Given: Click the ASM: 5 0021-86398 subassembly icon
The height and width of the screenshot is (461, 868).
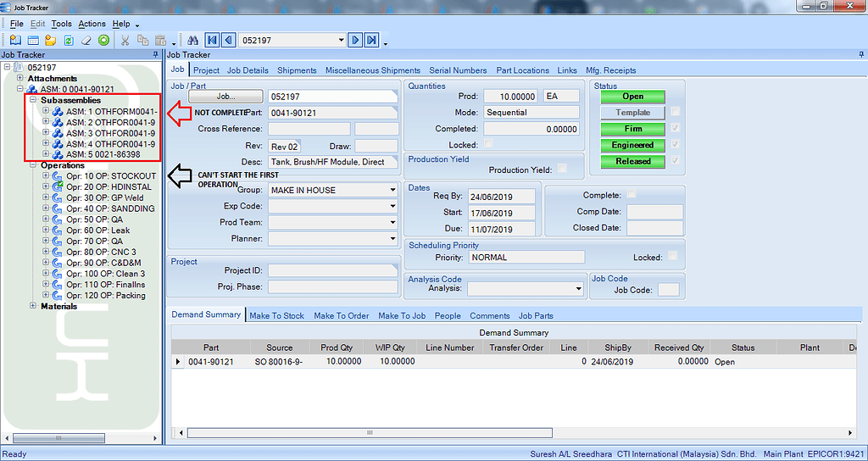Looking at the screenshot, I should click(x=58, y=154).
